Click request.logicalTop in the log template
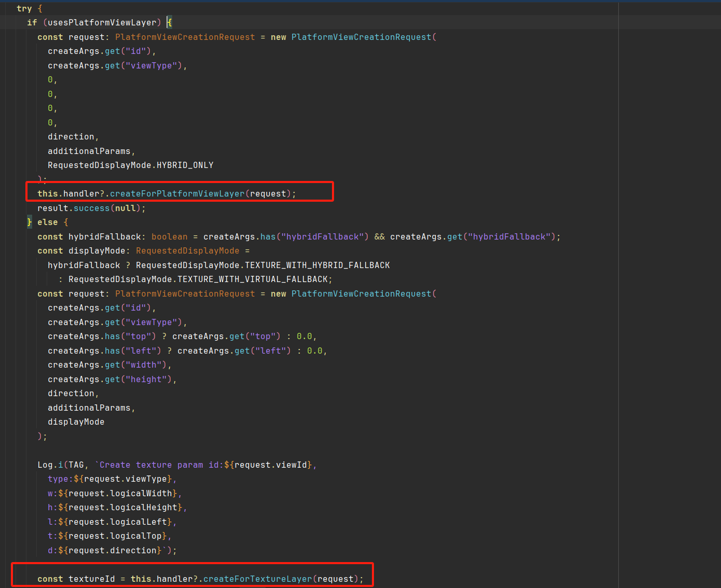 pyautogui.click(x=115, y=536)
